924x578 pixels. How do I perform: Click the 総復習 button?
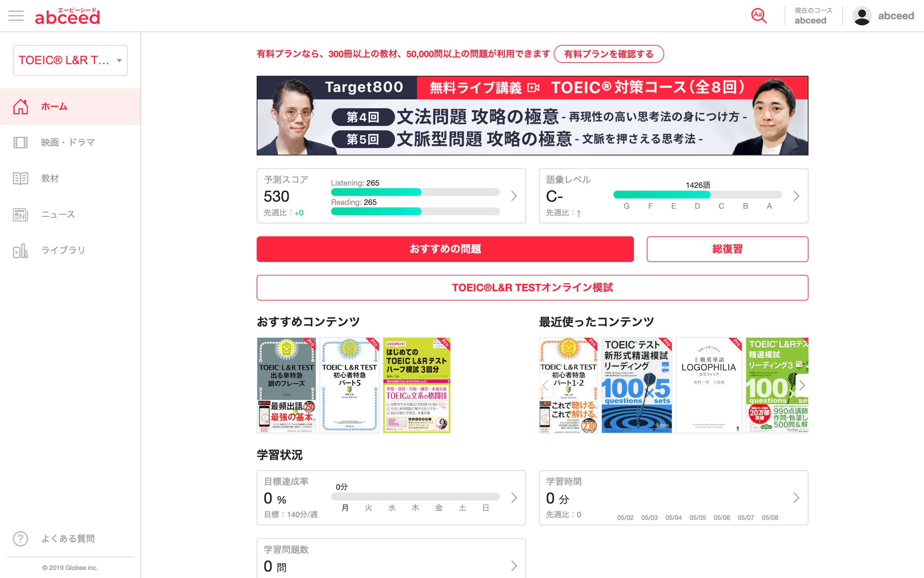[727, 249]
